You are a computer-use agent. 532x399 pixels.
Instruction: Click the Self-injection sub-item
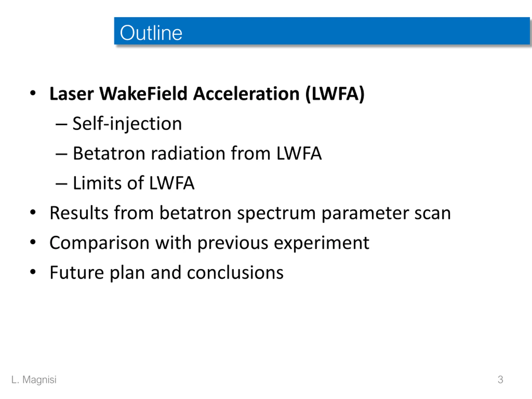127,124
